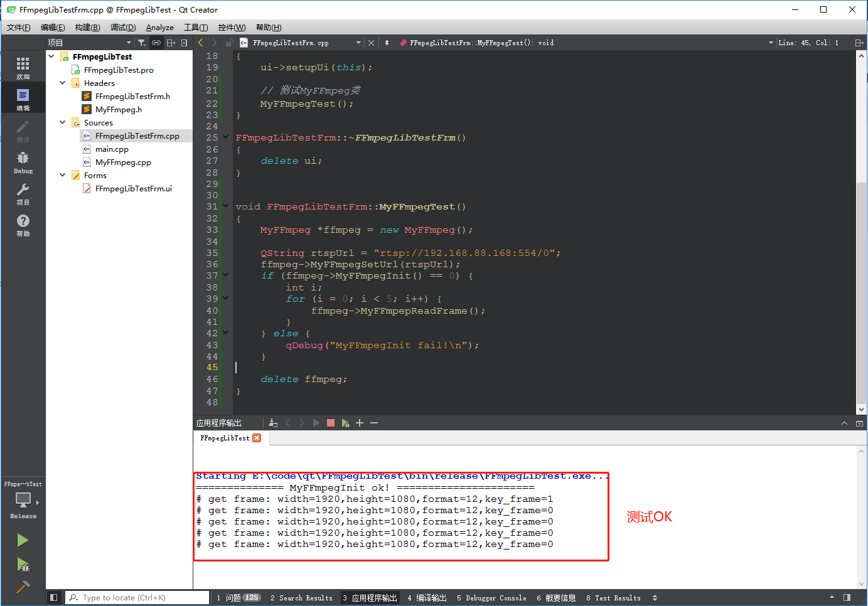The width and height of the screenshot is (868, 606).
Task: Toggle the locked padlock icon near document tab
Action: point(230,43)
